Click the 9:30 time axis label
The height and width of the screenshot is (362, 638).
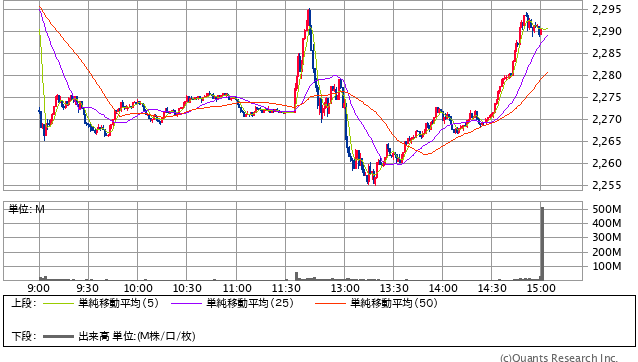[x=87, y=288]
